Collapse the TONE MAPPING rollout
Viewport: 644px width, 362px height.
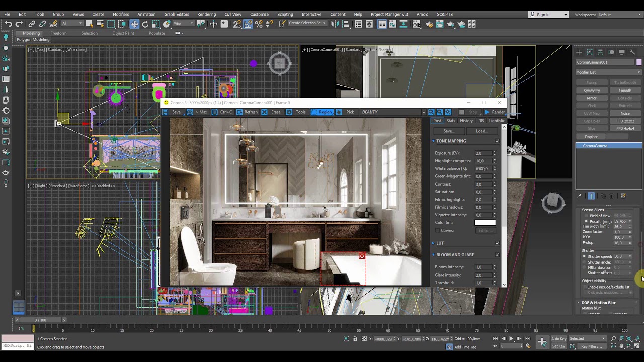point(433,141)
